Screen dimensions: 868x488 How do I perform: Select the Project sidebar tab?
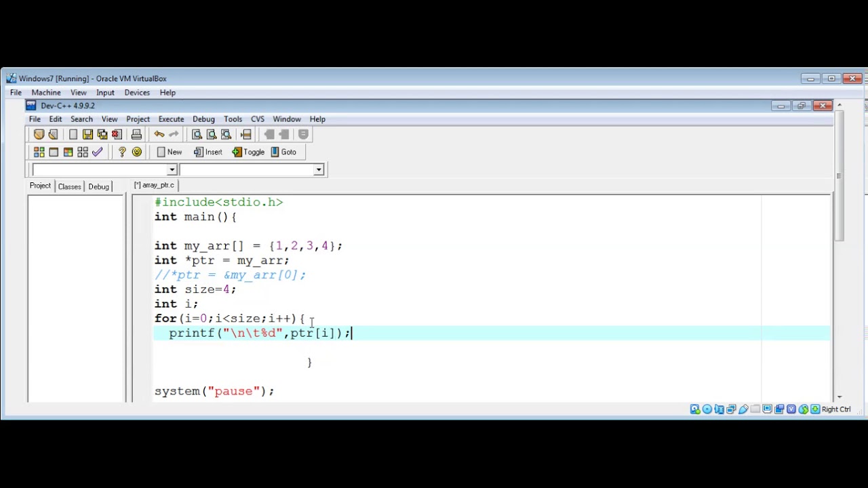point(40,186)
